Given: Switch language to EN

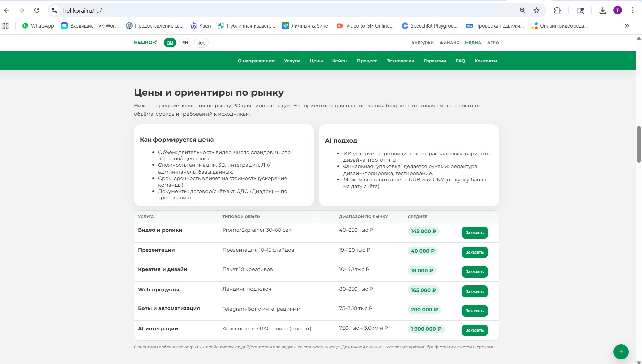Looking at the screenshot, I should pyautogui.click(x=185, y=43).
